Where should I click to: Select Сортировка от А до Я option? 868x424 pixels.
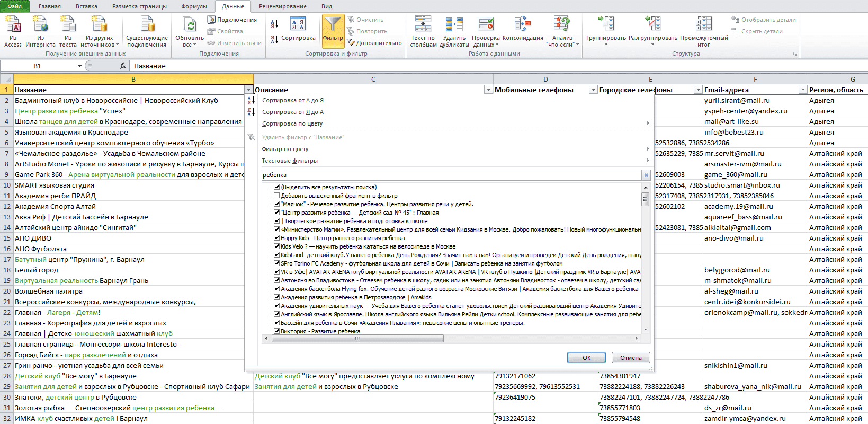coord(293,100)
